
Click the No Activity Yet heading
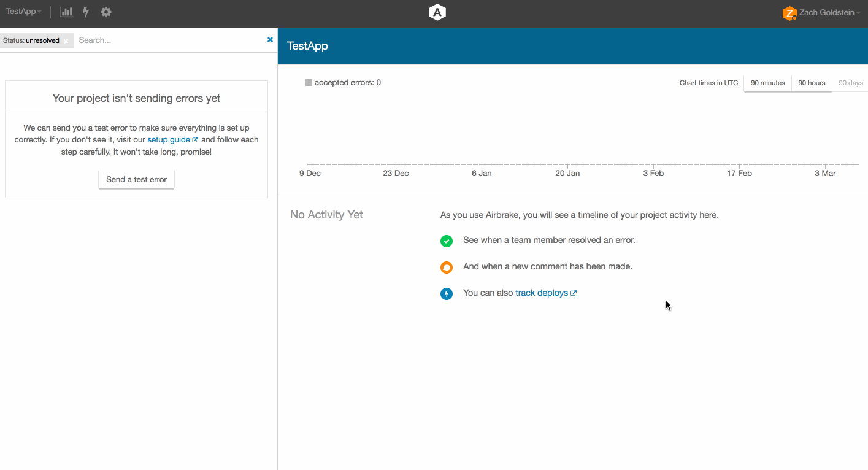326,215
